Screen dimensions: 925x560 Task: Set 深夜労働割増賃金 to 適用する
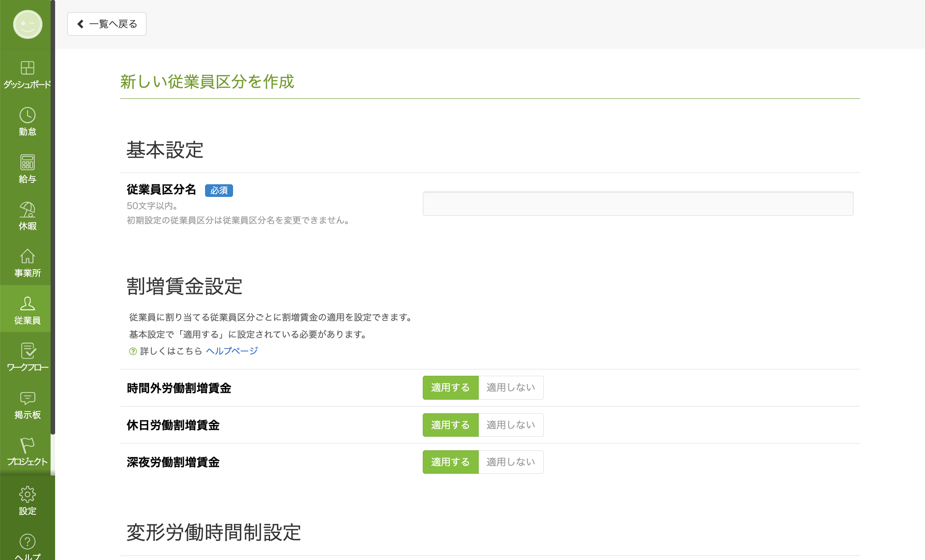coord(450,462)
